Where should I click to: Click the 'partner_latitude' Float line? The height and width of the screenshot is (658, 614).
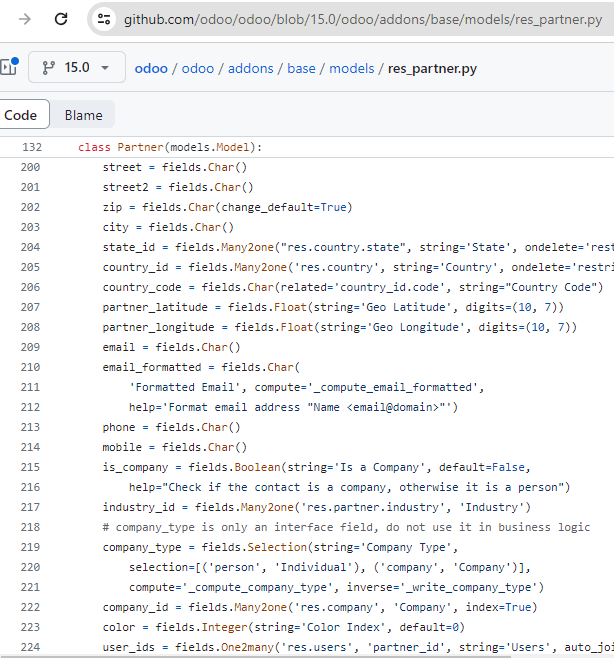pyautogui.click(x=333, y=307)
